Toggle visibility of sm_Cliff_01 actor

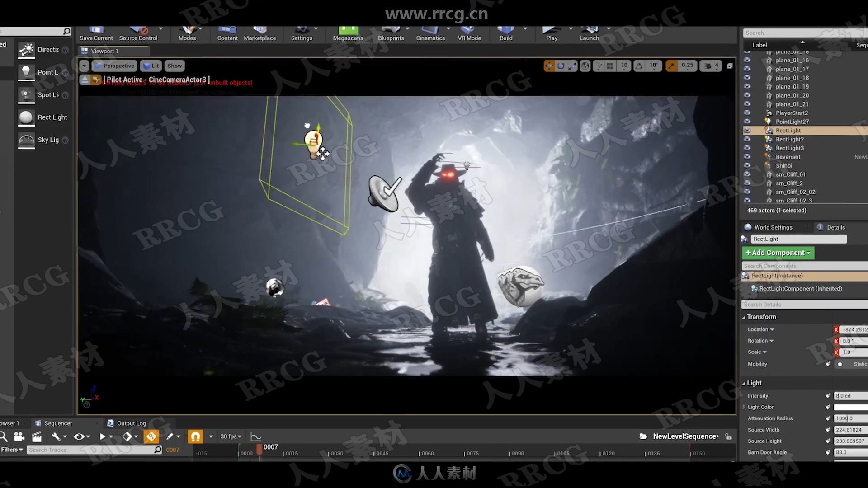click(747, 174)
